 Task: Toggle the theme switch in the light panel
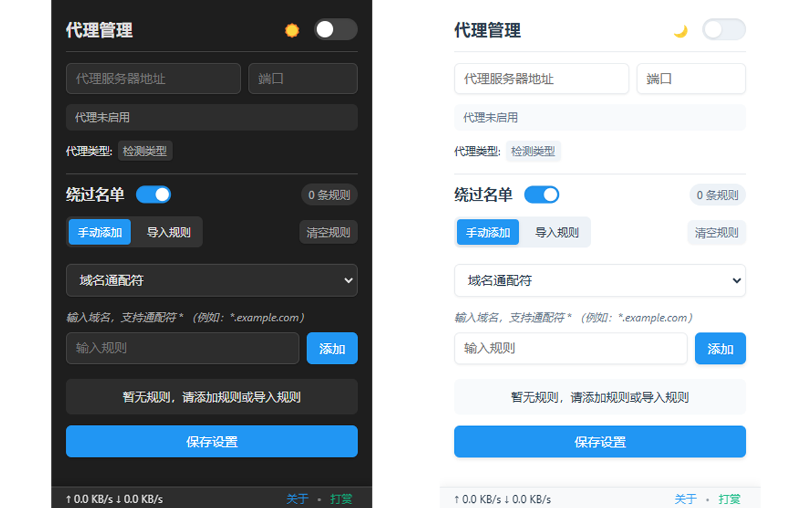[724, 29]
